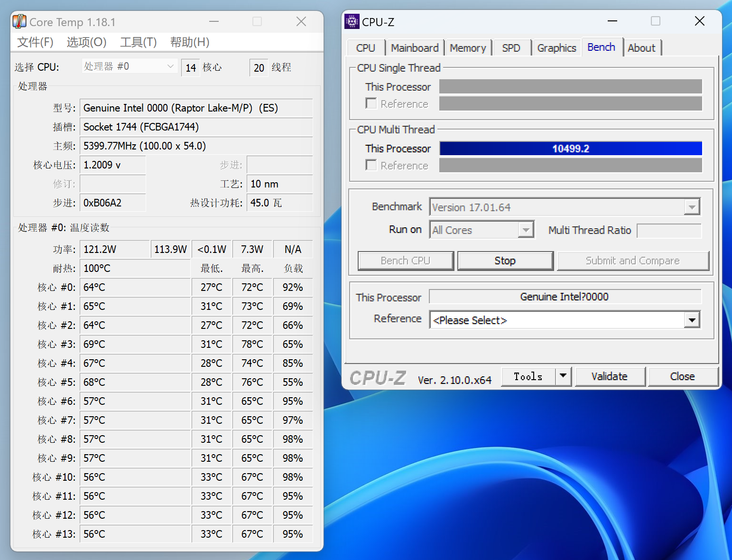Expand the Run on All Cores dropdown
Screen dimensions: 732x560
[x=482, y=230]
